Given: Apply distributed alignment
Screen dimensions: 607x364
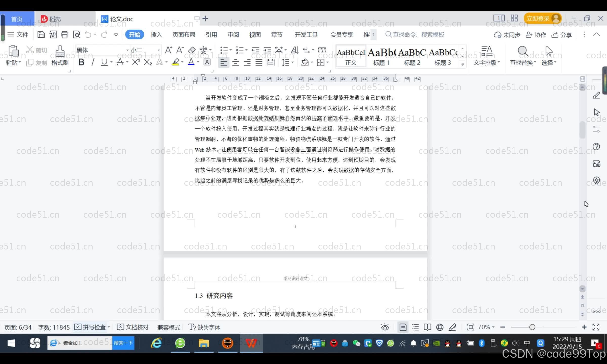Looking at the screenshot, I should click(x=271, y=62).
